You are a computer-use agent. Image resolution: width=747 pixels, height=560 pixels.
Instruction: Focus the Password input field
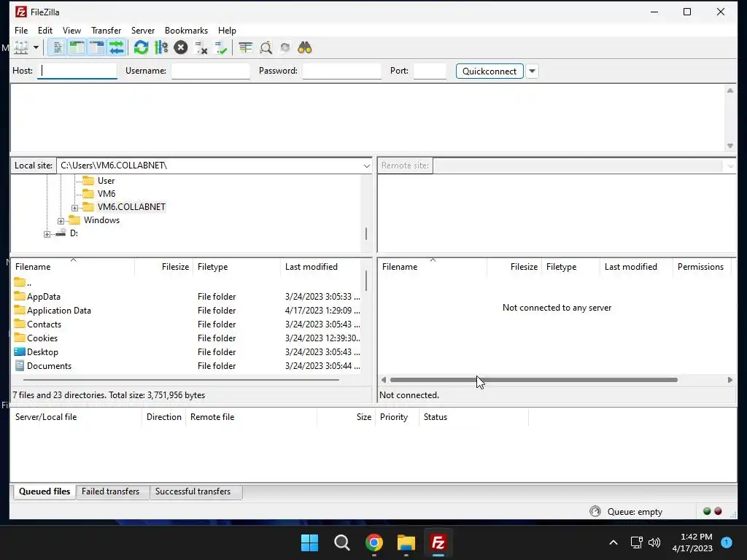pos(341,71)
